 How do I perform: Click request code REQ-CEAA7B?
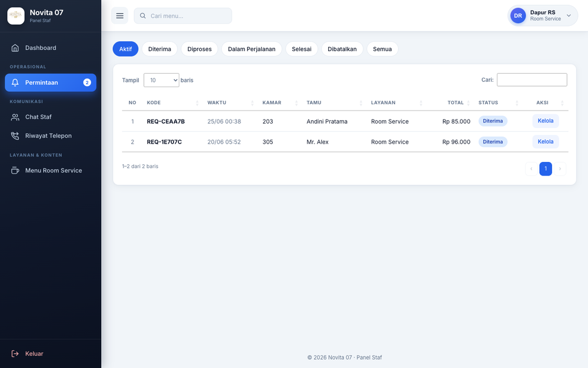(166, 121)
